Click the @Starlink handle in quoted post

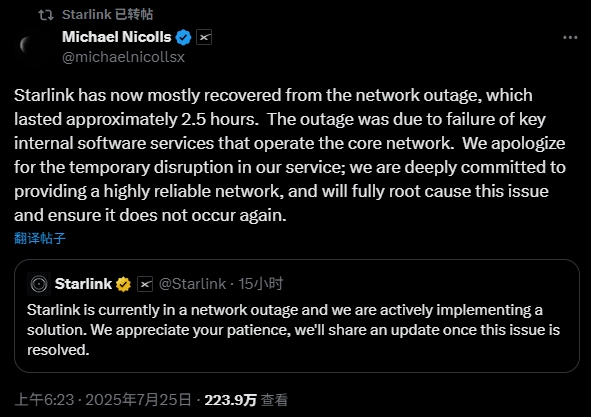coord(192,284)
